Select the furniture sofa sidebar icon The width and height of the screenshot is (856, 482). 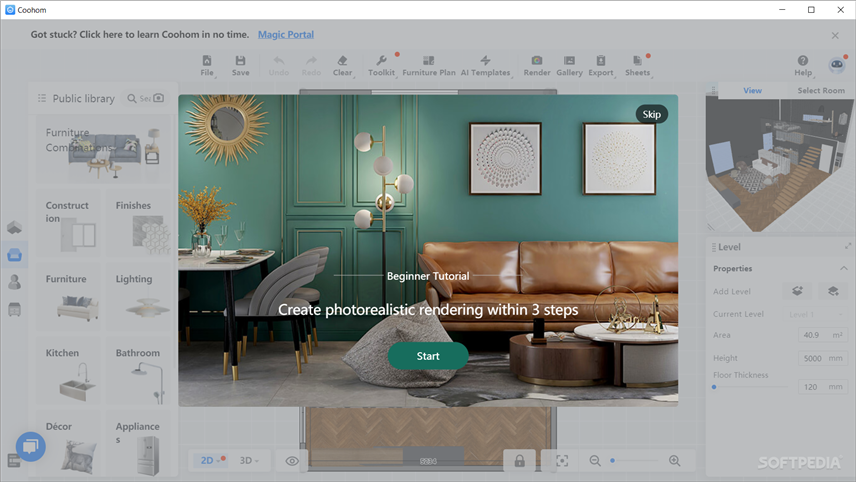point(14,254)
